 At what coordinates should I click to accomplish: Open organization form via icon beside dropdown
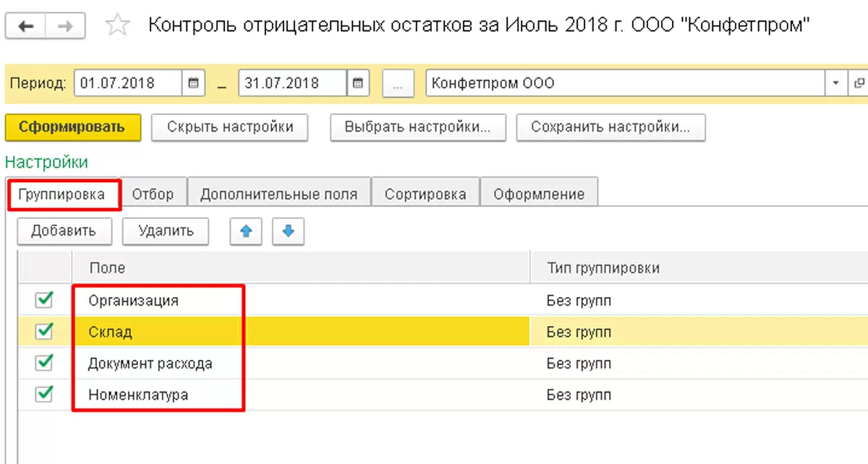coord(860,83)
